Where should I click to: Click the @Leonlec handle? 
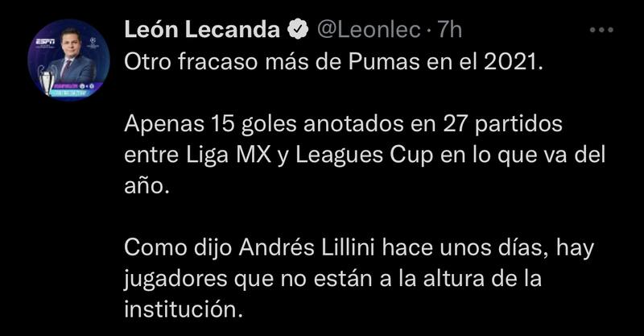point(368,30)
